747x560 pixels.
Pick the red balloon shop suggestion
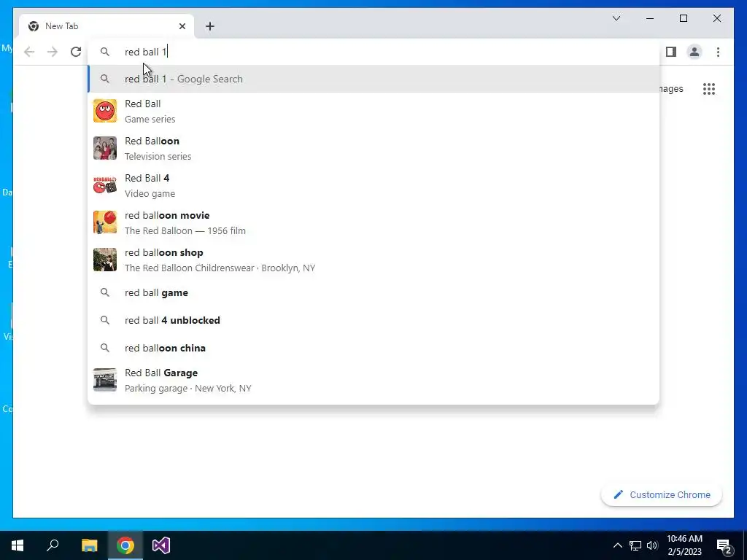coord(373,260)
